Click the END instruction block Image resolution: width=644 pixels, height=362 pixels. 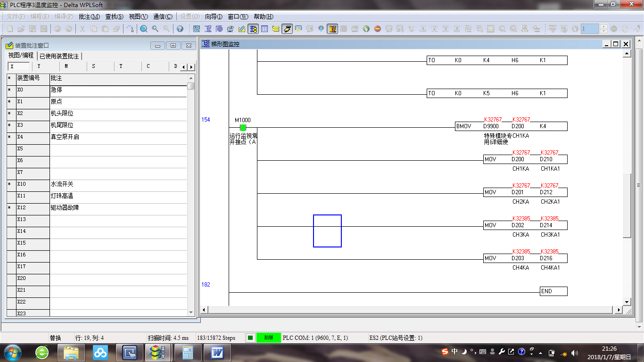point(553,291)
